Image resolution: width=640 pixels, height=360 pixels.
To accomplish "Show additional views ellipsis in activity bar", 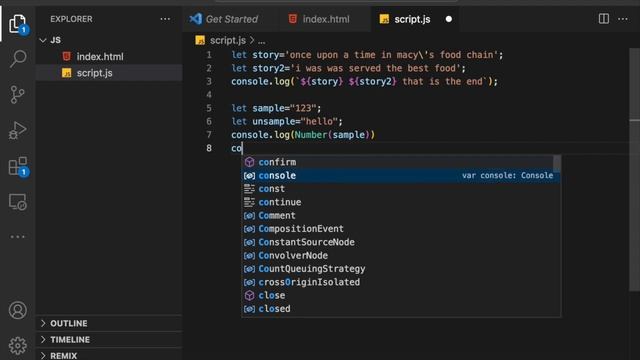I will coord(18,237).
